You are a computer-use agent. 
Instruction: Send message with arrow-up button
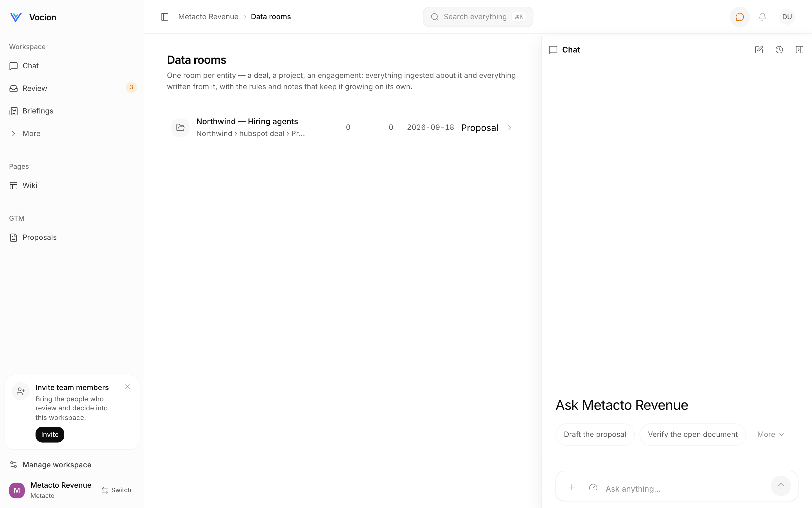pyautogui.click(x=781, y=486)
